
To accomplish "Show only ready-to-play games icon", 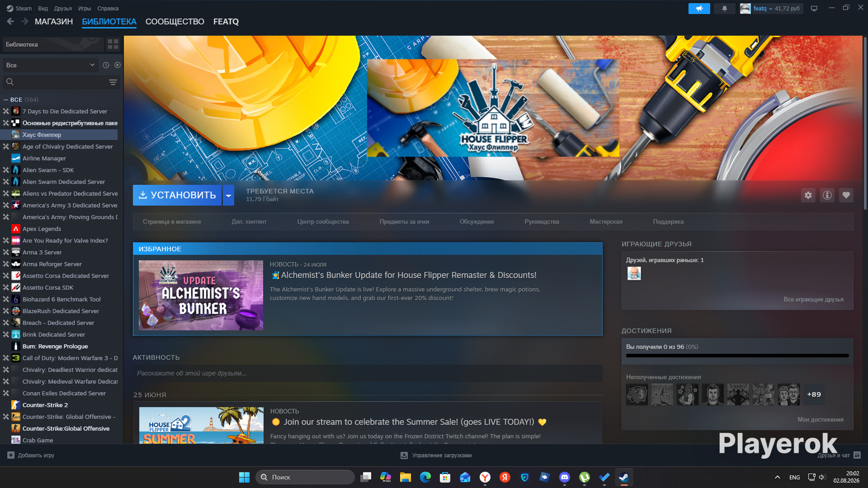I will tap(117, 65).
